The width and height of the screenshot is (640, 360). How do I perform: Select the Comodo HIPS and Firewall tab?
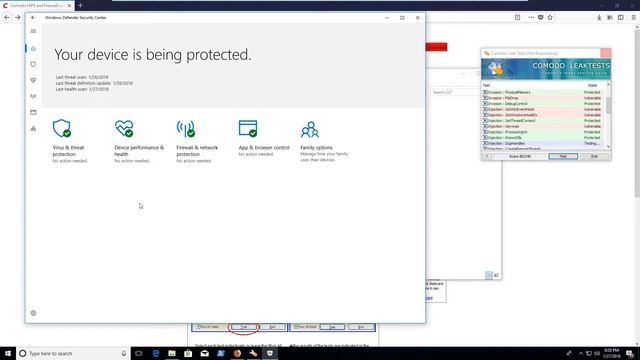pos(37,6)
